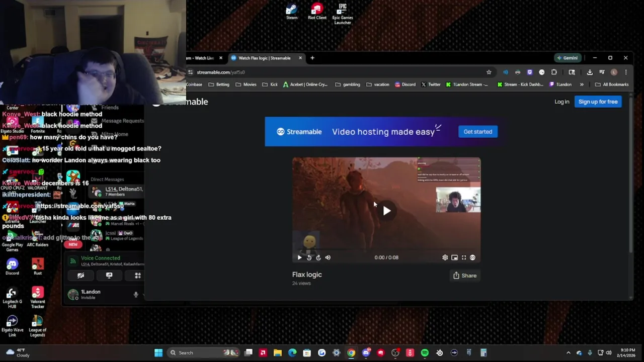Screen dimensions: 644x362
Task: Click the small play icon in the video control bar
Action: tap(299, 257)
